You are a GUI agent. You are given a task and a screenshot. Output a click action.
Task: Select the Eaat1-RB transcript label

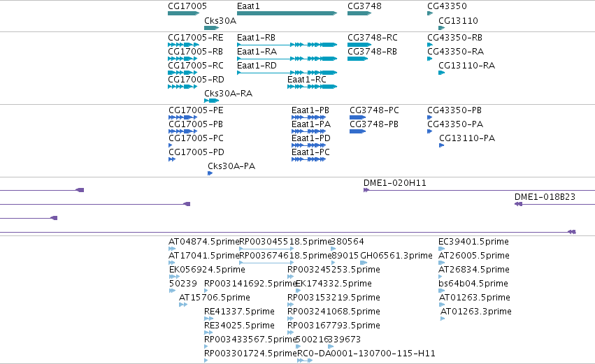[x=256, y=38]
